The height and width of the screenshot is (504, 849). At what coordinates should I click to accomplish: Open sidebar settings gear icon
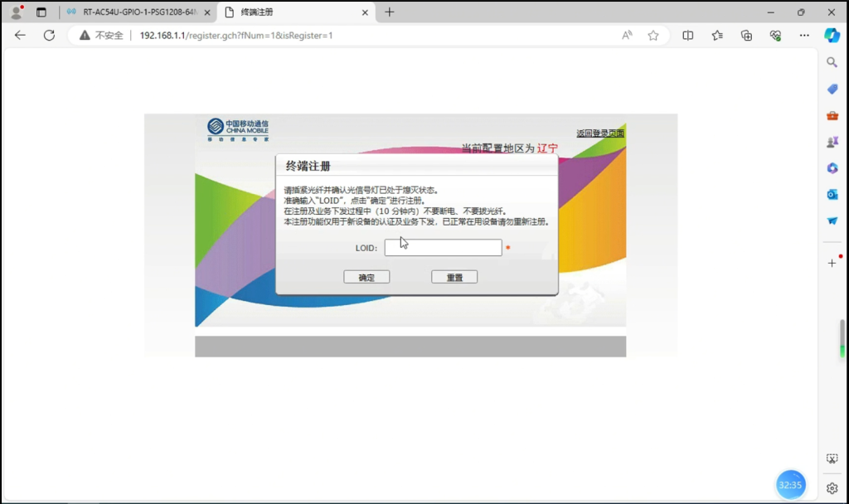(x=832, y=487)
